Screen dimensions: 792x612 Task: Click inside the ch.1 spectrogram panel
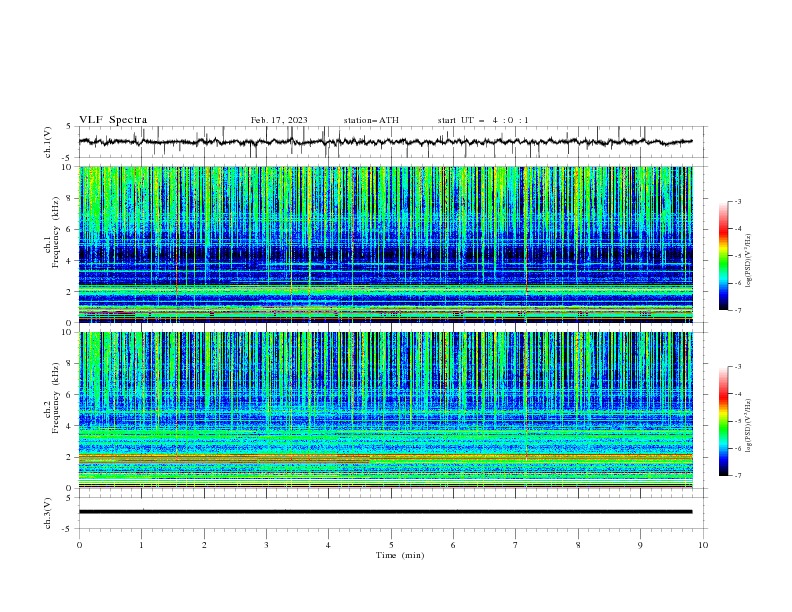pyautogui.click(x=386, y=244)
